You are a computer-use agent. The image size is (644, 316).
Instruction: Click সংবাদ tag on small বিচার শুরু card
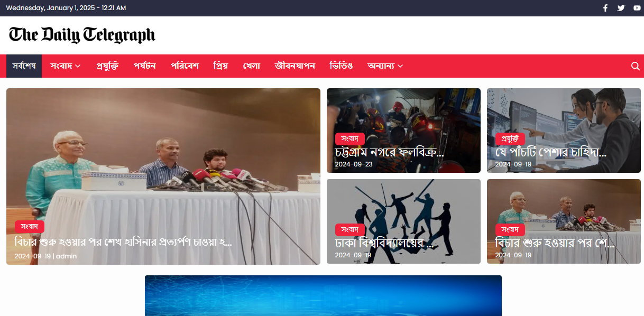pyautogui.click(x=510, y=230)
